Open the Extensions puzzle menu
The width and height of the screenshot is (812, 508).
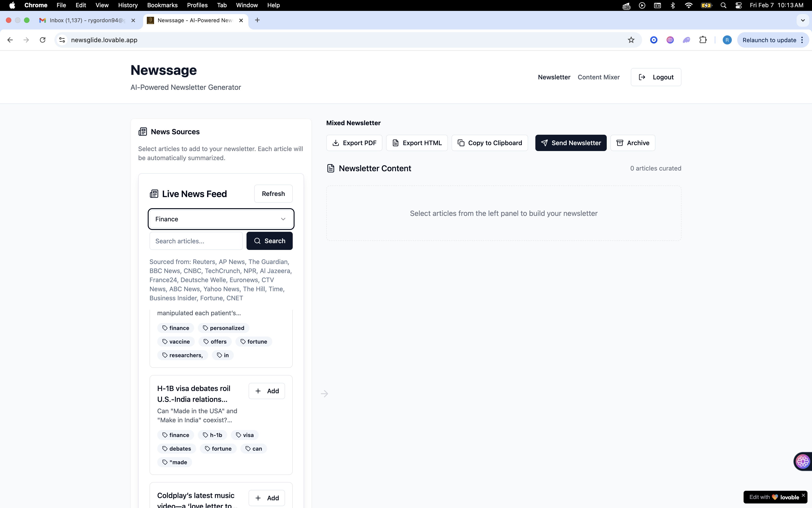703,40
